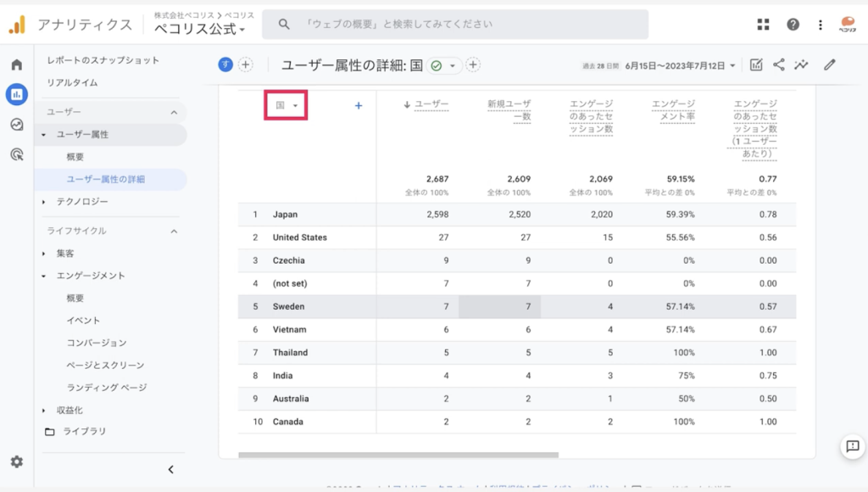Open the Help question mark icon

[793, 25]
